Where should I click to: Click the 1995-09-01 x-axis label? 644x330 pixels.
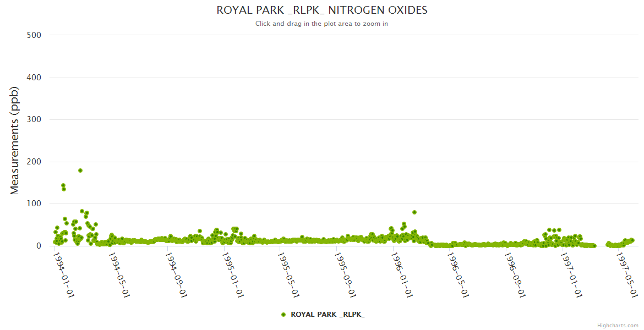pyautogui.click(x=346, y=274)
